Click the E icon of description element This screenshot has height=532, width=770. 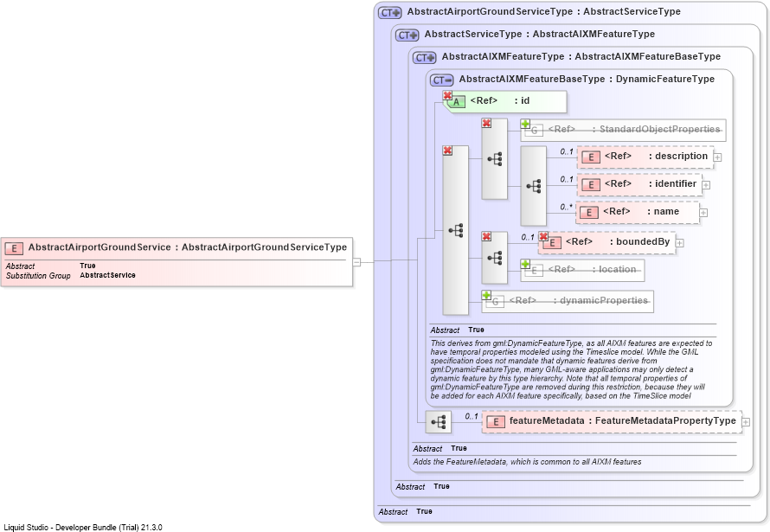(591, 157)
